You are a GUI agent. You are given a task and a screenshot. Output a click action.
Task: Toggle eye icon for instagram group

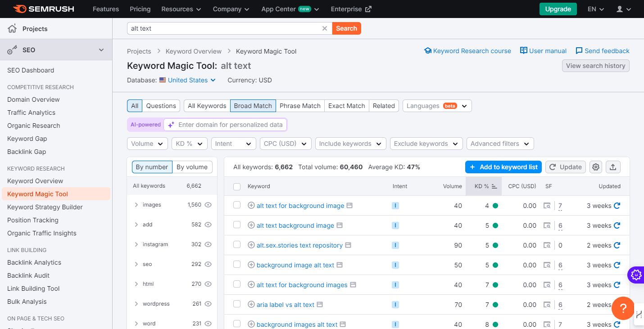pos(208,244)
